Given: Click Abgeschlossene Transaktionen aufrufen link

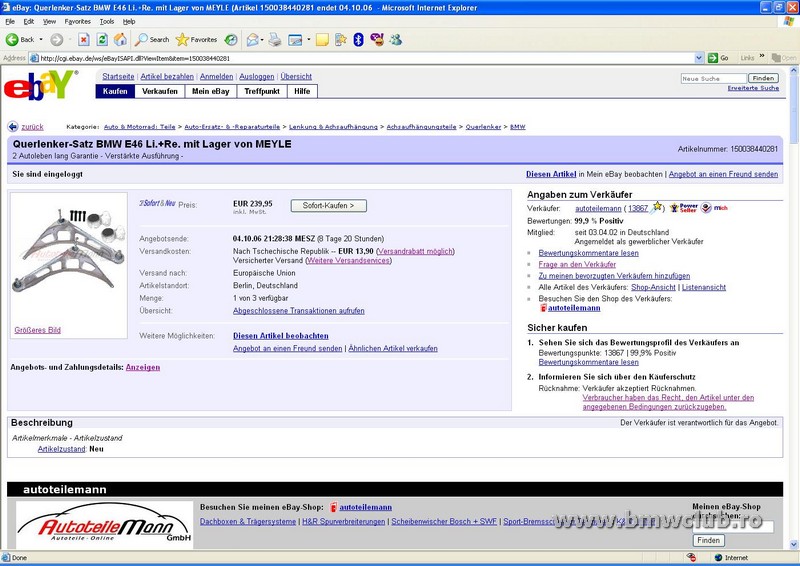Looking at the screenshot, I should 298,311.
